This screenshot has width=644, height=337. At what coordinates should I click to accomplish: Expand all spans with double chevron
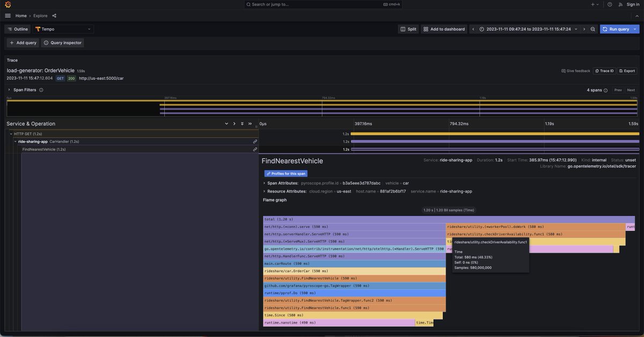click(242, 123)
